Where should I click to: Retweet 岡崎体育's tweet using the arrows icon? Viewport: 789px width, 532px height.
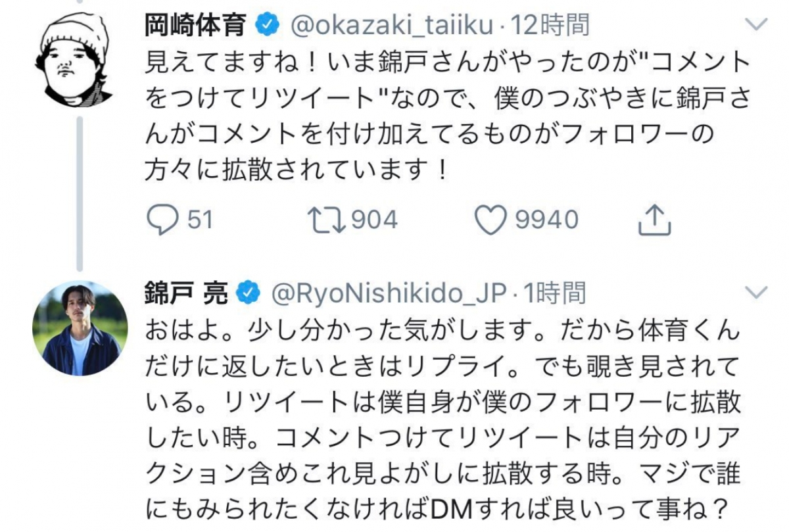coord(327,220)
